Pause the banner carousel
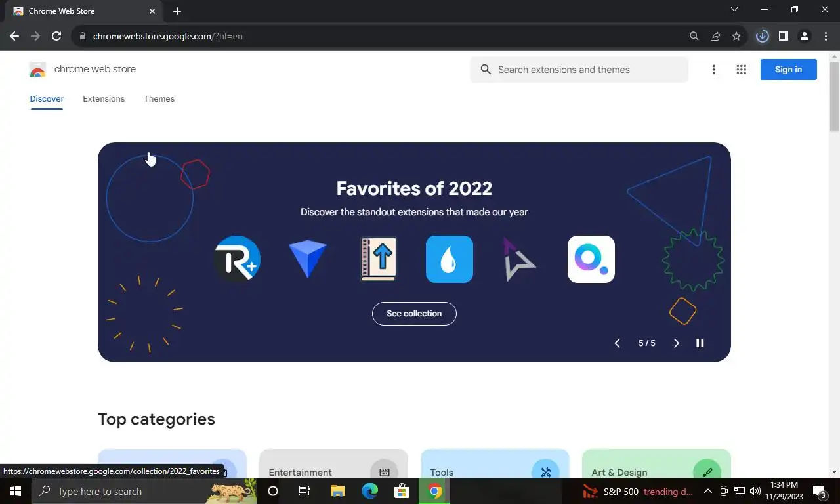 click(700, 343)
